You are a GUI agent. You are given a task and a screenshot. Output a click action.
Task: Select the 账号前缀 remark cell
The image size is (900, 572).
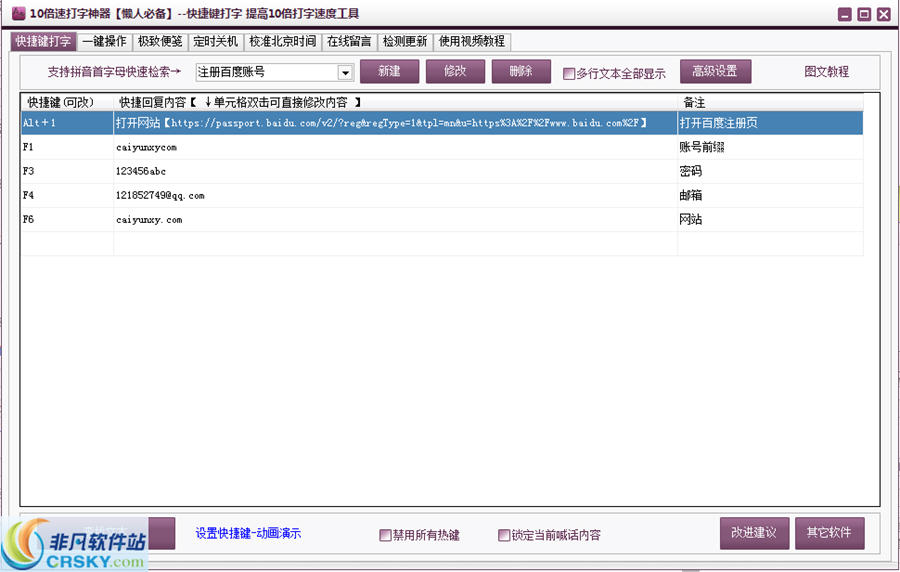[770, 147]
